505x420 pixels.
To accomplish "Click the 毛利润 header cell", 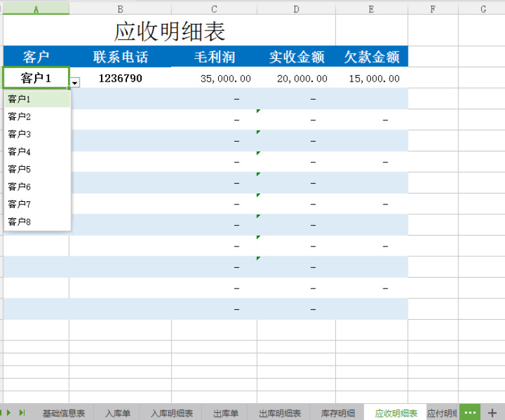I will pos(214,57).
